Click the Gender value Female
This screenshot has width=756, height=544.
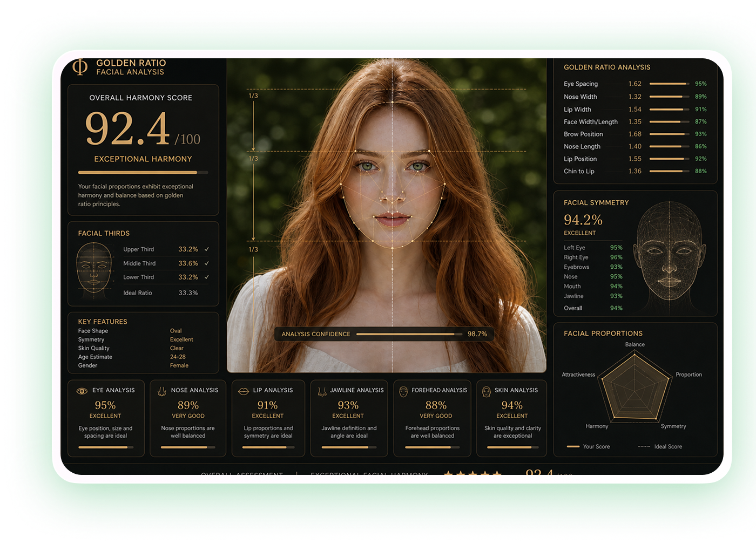179,365
